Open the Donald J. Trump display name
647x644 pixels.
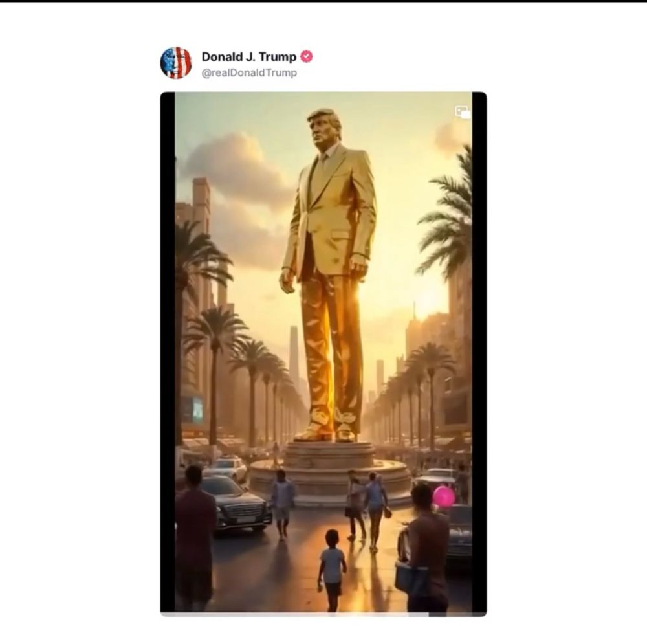click(x=249, y=56)
